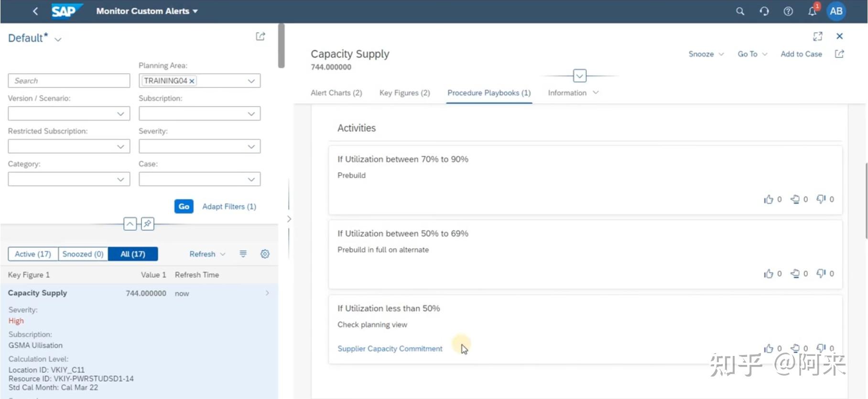Open Supplier Capacity Commitment link
Screen dimensions: 868x399
(x=390, y=349)
